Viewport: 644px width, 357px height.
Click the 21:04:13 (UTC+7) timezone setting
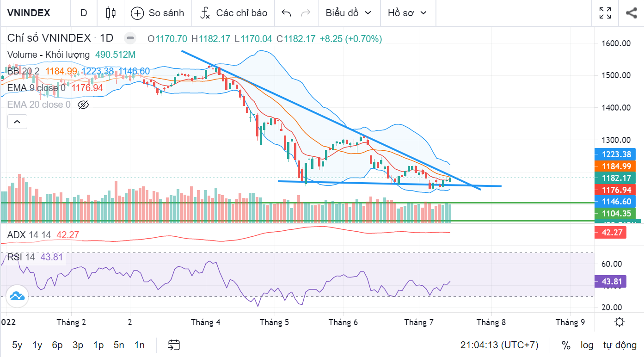click(x=499, y=345)
